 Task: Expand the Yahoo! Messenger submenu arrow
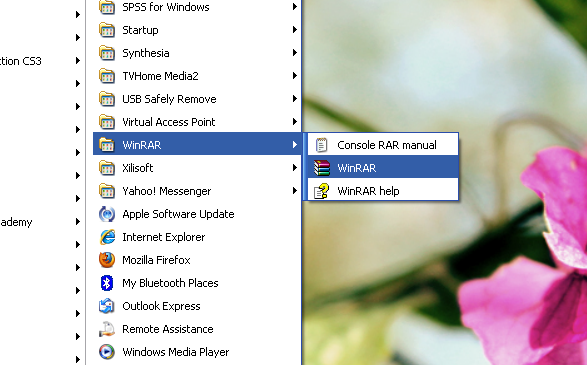tap(295, 191)
